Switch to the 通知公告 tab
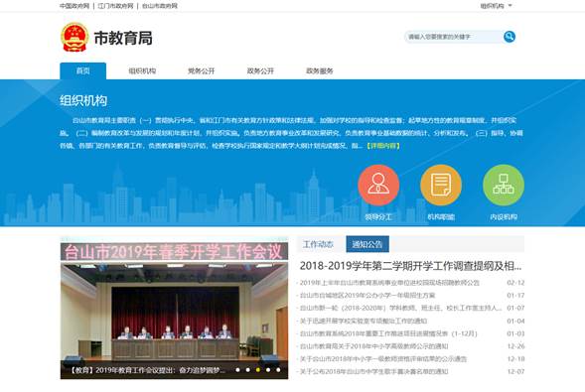 point(367,244)
